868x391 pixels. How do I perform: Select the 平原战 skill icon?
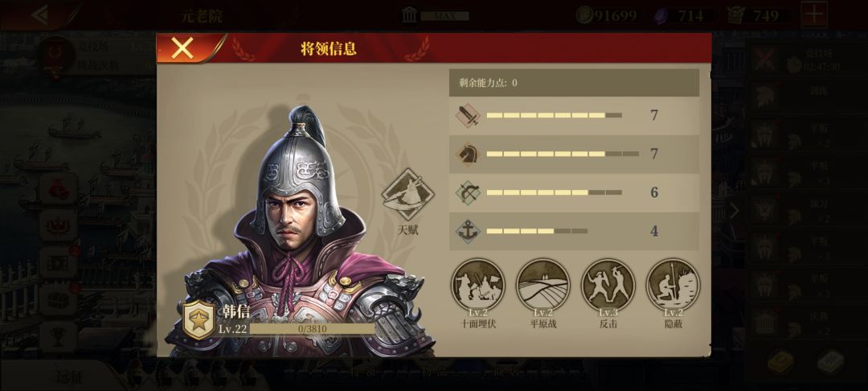(542, 286)
